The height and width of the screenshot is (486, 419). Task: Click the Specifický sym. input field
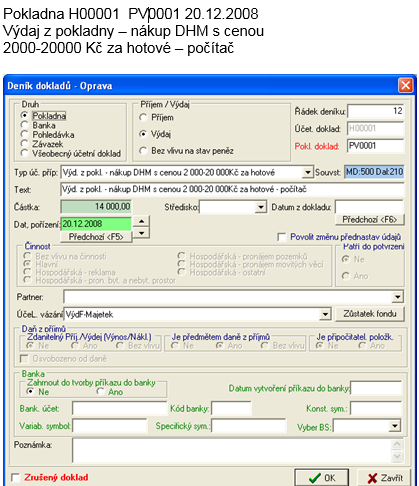249,426
